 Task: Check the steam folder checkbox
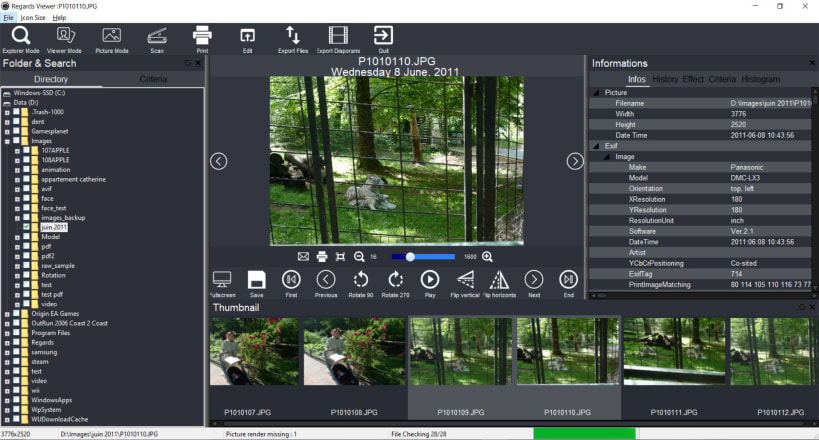tap(16, 362)
